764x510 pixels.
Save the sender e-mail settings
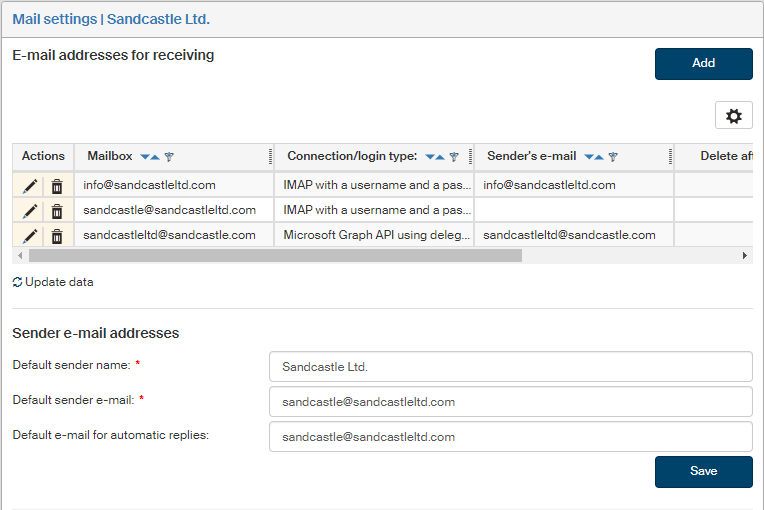pyautogui.click(x=703, y=471)
